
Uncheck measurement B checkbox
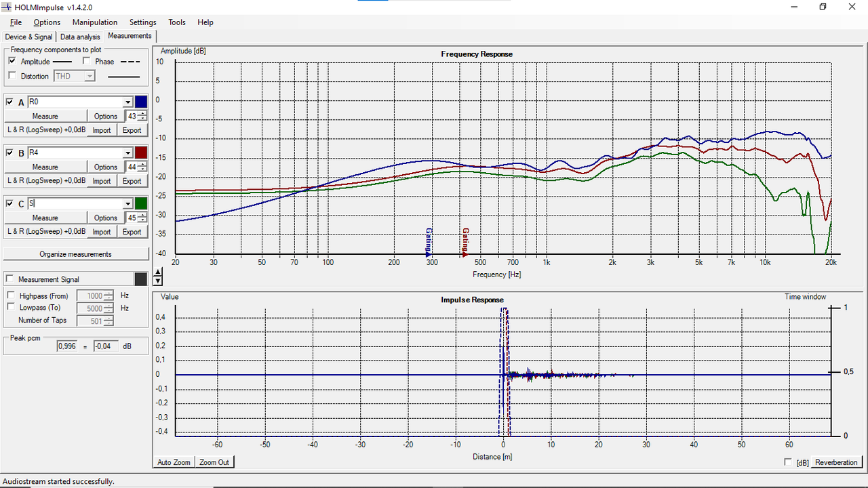pyautogui.click(x=9, y=152)
